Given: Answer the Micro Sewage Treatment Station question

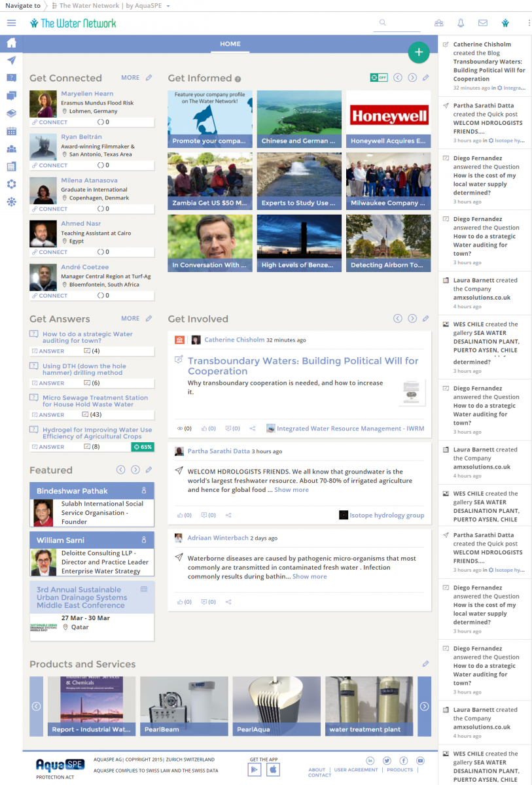Looking at the screenshot, I should [x=48, y=415].
